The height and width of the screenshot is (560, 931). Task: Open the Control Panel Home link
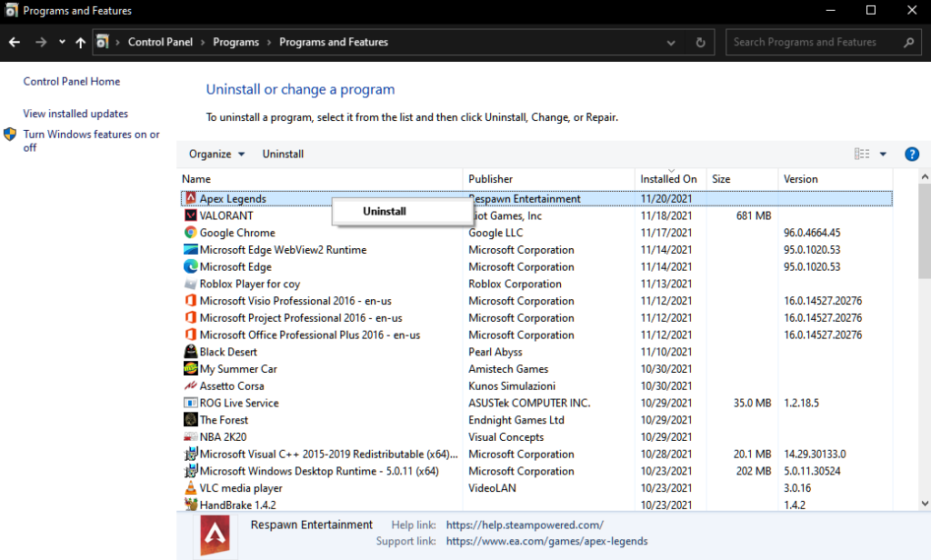click(71, 81)
